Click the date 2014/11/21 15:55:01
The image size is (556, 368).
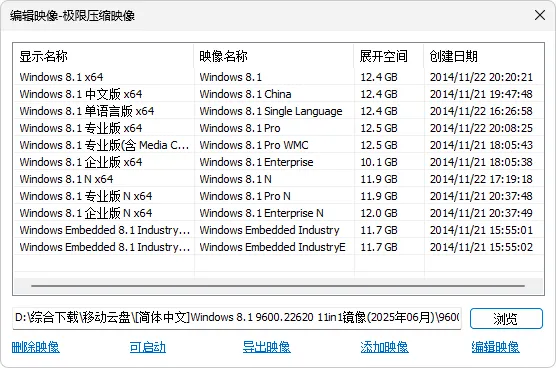(x=481, y=230)
